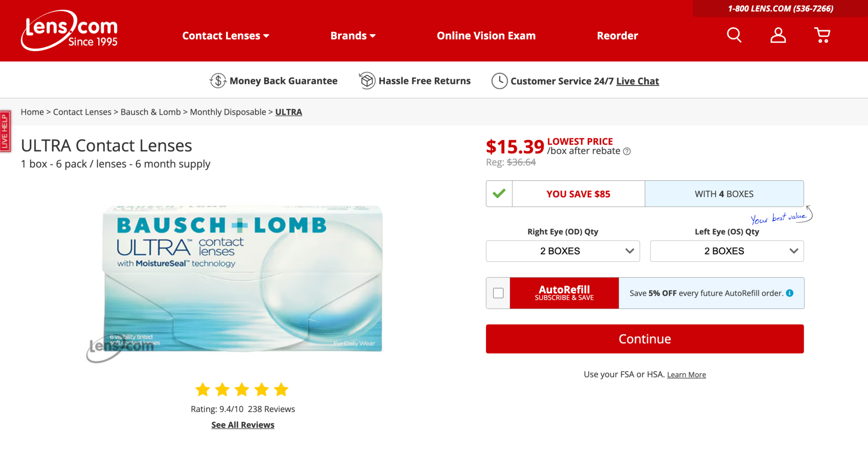This screenshot has width=868, height=456.
Task: Open the search magnifier icon
Action: 734,35
